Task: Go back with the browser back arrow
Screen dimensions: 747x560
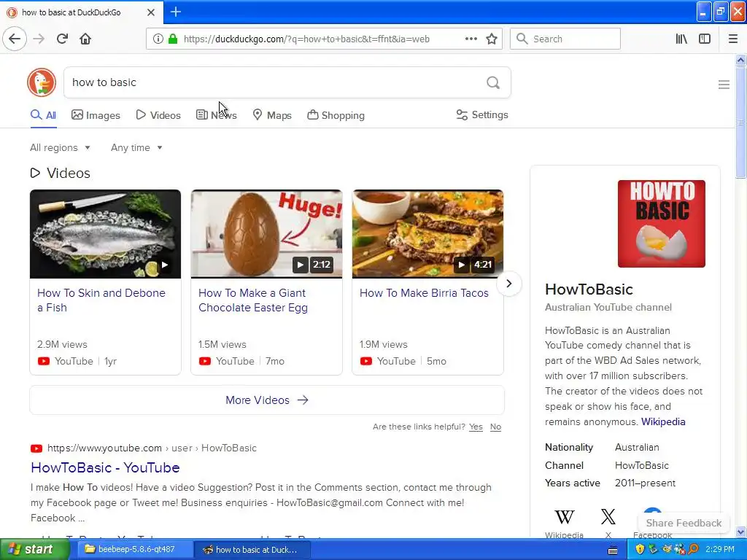Action: pyautogui.click(x=15, y=39)
